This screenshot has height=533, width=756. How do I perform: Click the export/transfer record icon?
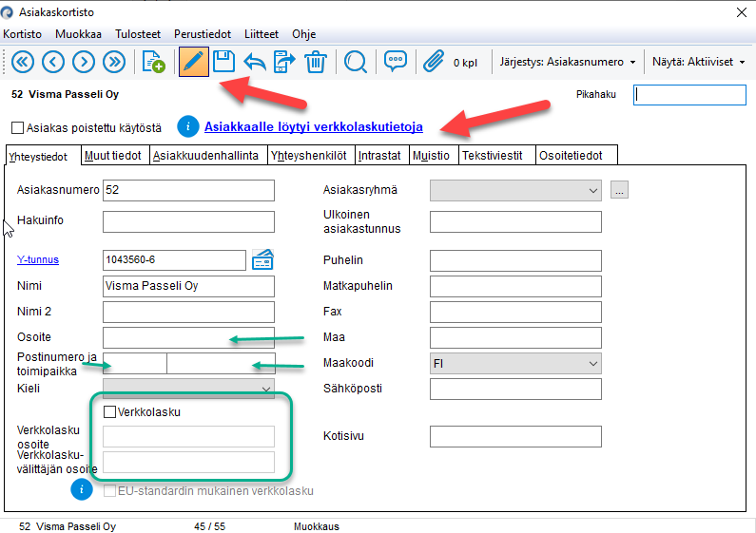284,62
